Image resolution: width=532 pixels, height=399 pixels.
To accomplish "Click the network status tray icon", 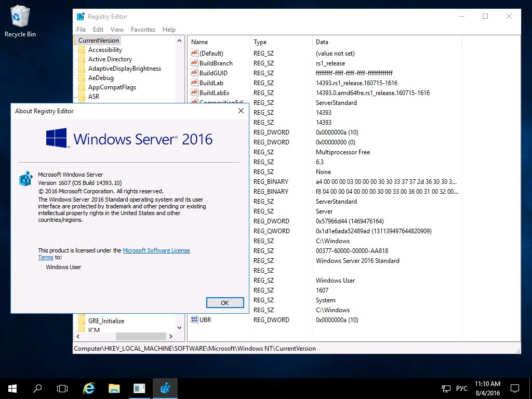I will (x=446, y=389).
